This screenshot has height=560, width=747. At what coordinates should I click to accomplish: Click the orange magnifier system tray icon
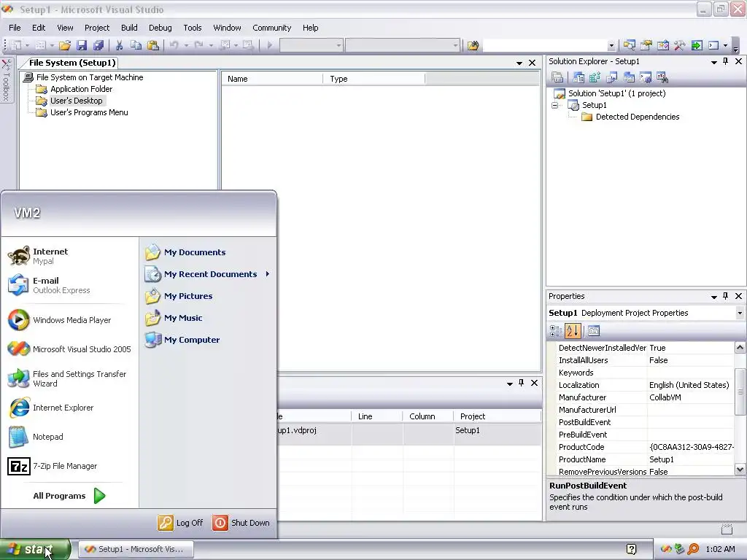(x=693, y=549)
